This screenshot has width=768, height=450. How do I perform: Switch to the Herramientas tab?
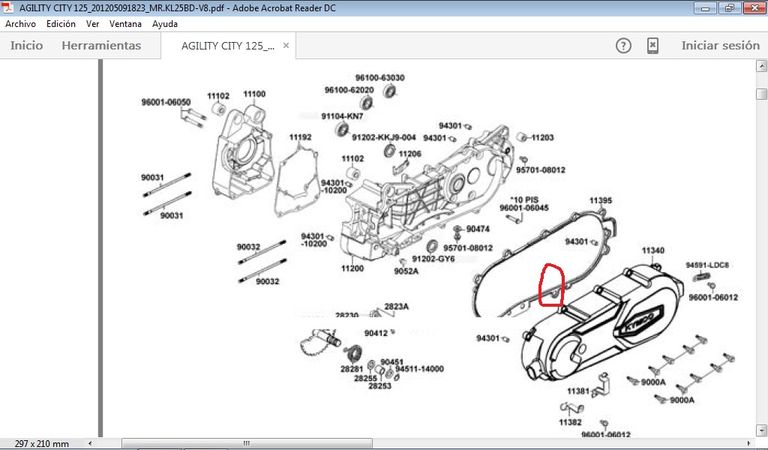[101, 46]
